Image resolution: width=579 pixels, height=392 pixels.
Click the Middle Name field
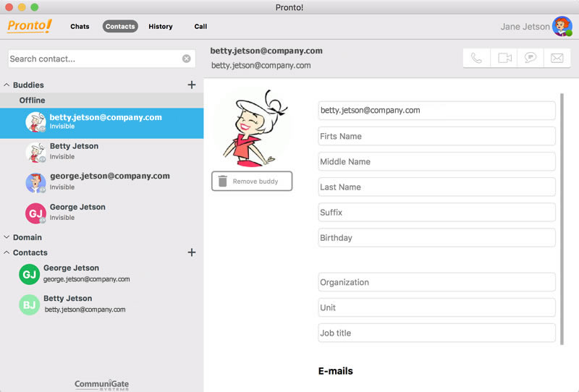tap(436, 162)
